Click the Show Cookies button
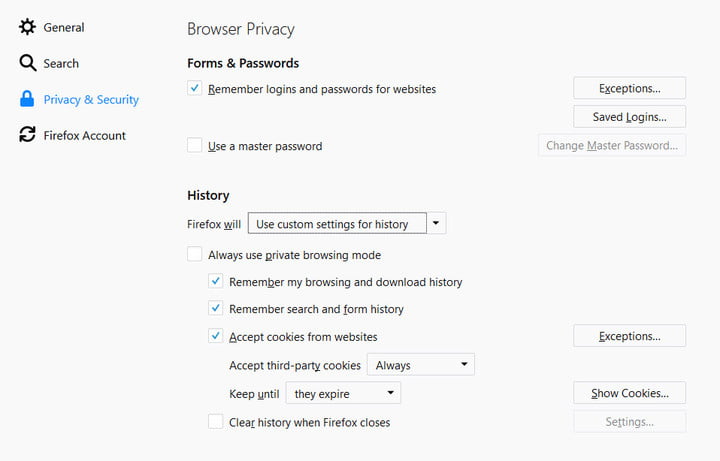The height and width of the screenshot is (461, 720). pyautogui.click(x=629, y=393)
